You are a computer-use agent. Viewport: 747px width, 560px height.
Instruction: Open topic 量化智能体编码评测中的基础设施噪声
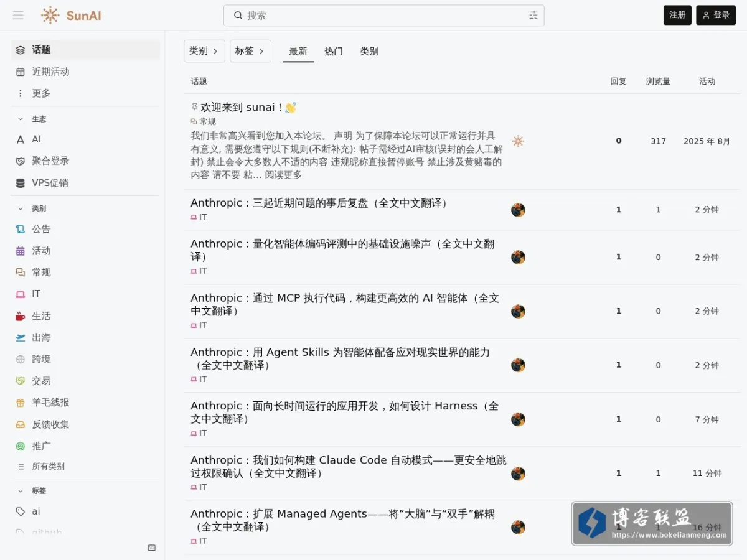pyautogui.click(x=342, y=250)
